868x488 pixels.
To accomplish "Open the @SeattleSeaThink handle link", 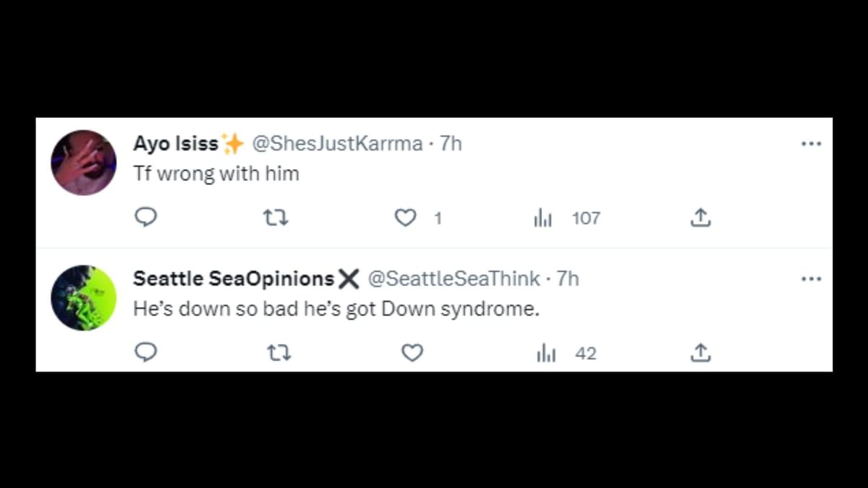I will (454, 279).
